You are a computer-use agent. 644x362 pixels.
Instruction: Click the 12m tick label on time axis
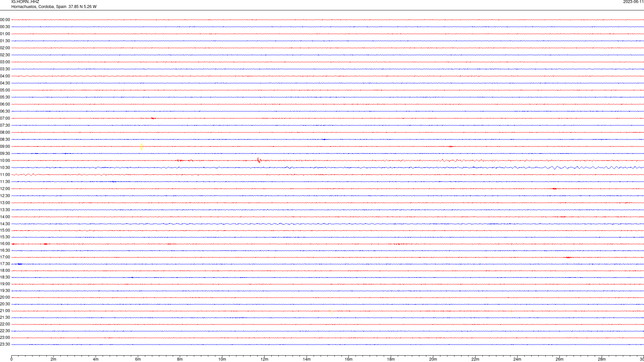pyautogui.click(x=264, y=359)
